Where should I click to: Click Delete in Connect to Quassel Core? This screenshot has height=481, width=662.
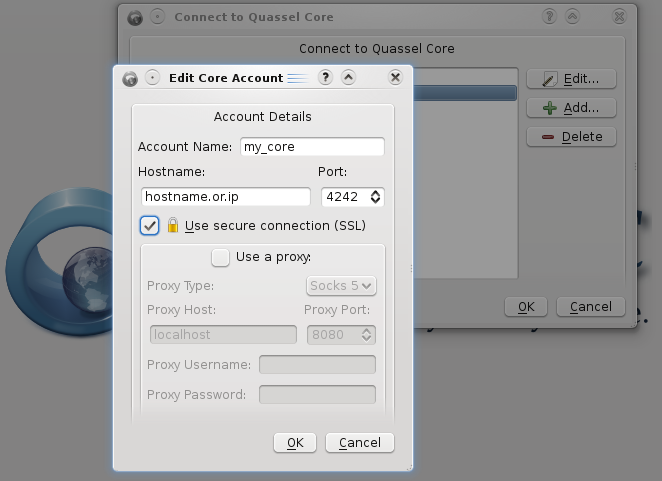pos(571,137)
